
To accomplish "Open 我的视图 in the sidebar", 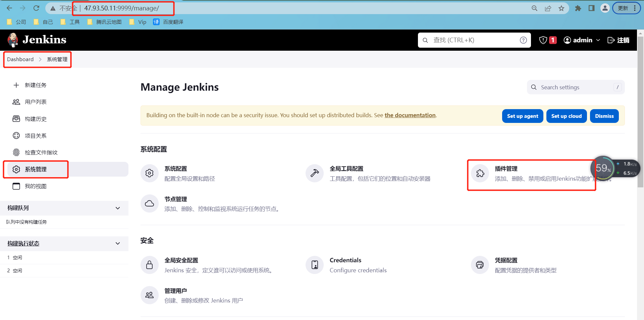I will 35,186.
